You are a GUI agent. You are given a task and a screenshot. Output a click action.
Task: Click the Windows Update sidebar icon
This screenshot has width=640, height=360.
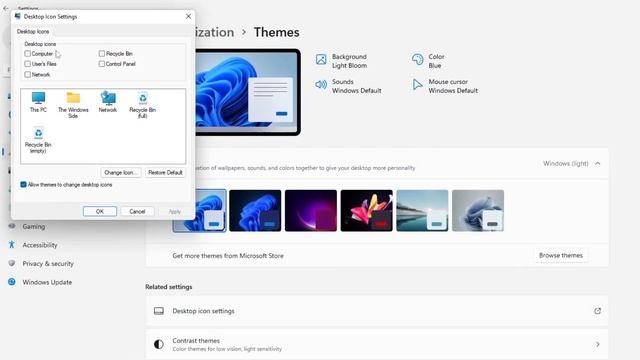click(12, 282)
